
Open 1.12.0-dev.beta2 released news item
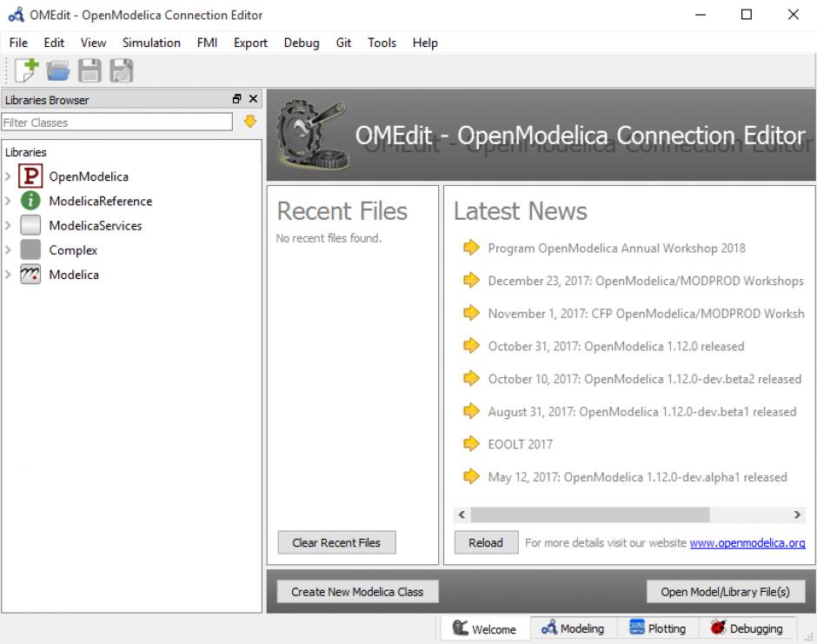645,379
